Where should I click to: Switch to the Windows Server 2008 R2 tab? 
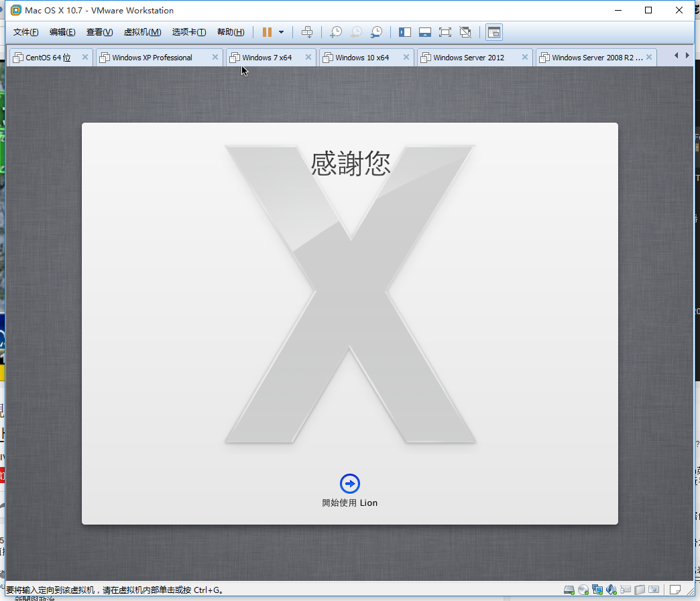point(597,58)
